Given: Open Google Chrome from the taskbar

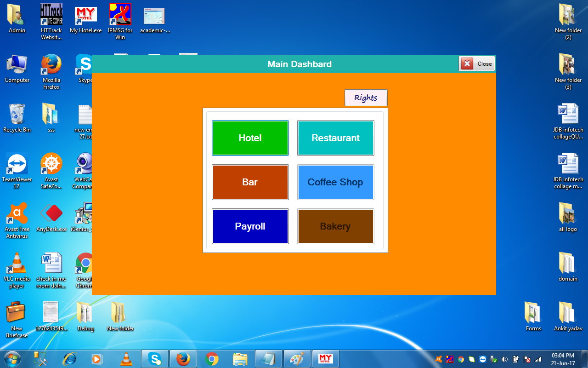Looking at the screenshot, I should [212, 359].
